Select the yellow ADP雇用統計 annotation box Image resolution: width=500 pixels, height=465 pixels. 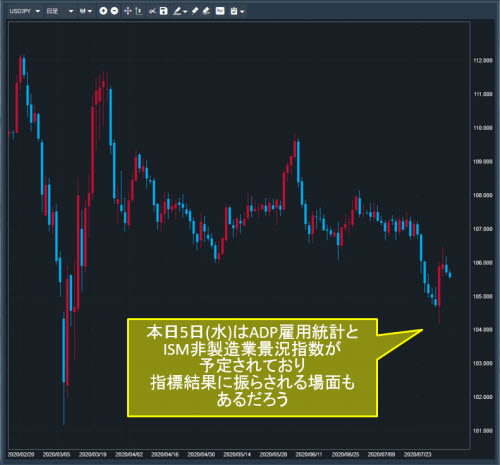[252, 367]
